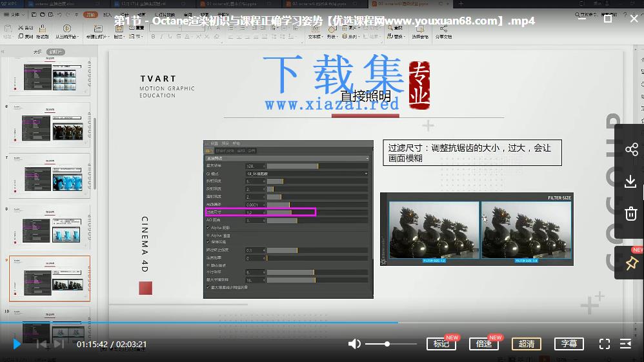
Task: Select the 开始 ribbon tab
Action: click(x=90, y=14)
